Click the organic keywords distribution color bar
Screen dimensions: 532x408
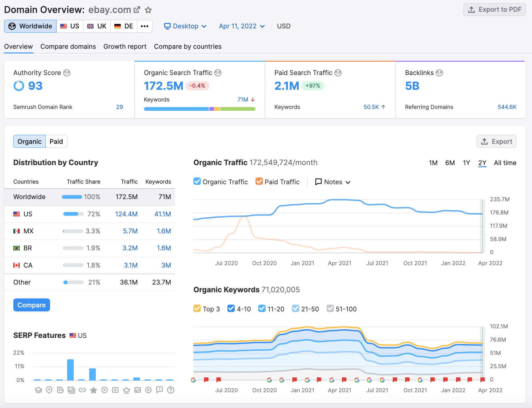pyautogui.click(x=200, y=109)
